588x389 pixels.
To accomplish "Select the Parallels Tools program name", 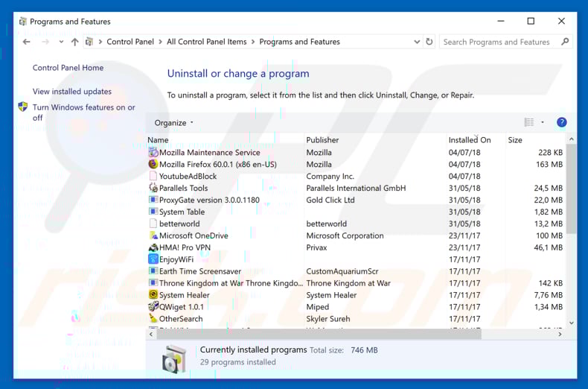I will [x=183, y=188].
